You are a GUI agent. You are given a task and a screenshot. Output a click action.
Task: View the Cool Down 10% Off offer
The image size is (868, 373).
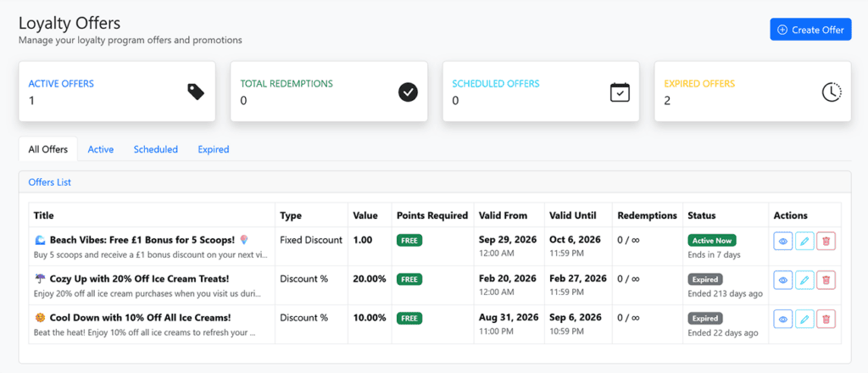[x=782, y=319]
